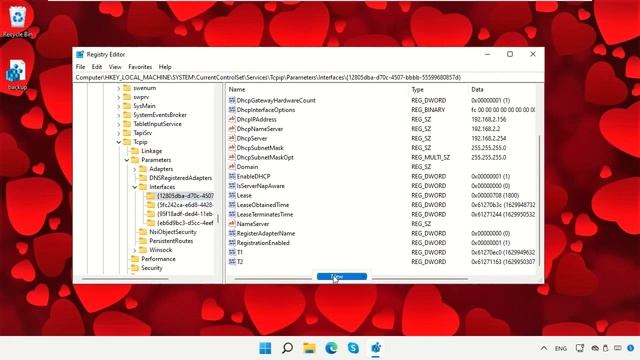The image size is (640, 360).
Task: Collapse the Tcpip tree node
Action: 119,142
